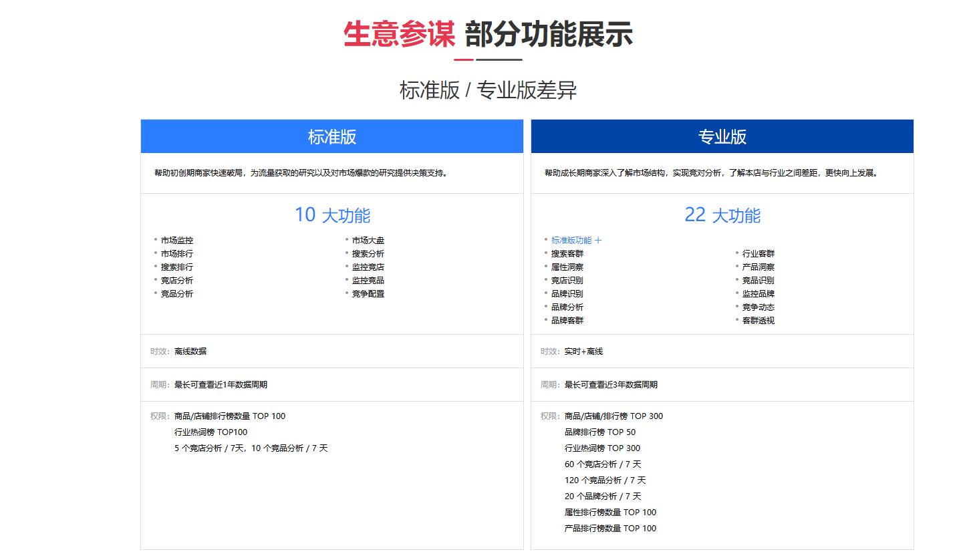Open the 产品洞察 feature entry
955x560 pixels.
(759, 267)
